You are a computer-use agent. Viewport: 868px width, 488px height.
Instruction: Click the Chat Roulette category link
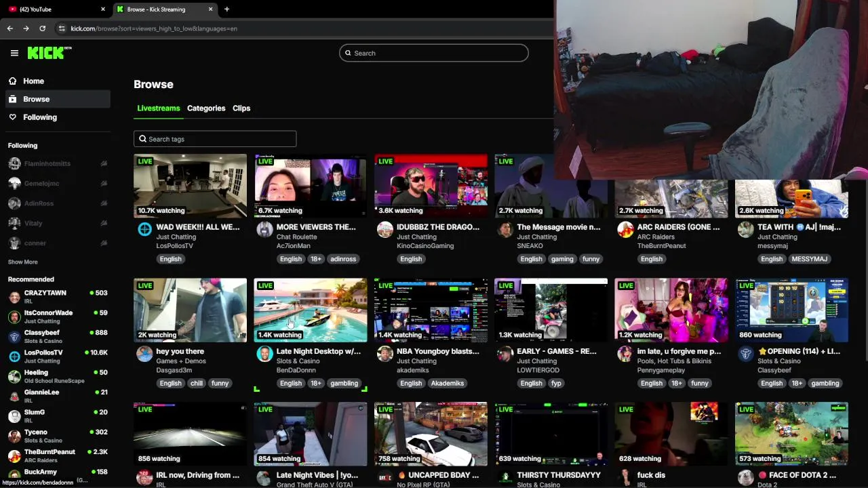coord(296,237)
